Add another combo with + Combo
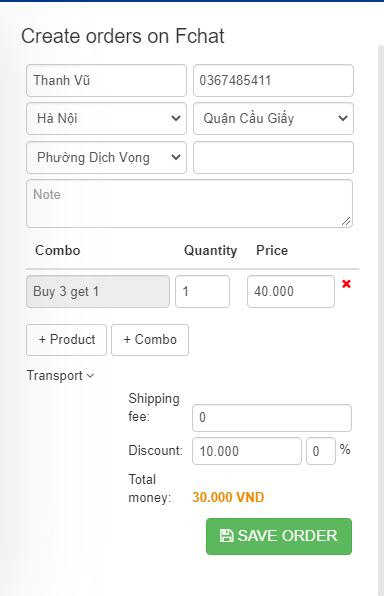 pyautogui.click(x=150, y=339)
